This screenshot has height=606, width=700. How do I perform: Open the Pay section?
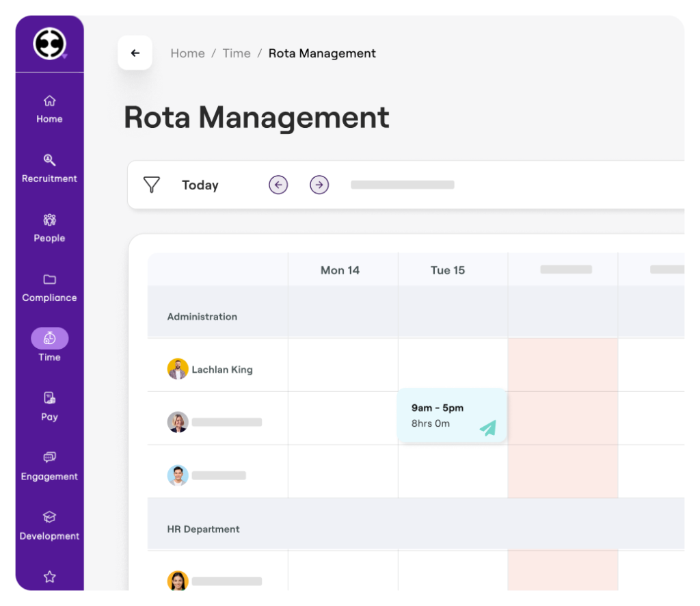coord(49,406)
